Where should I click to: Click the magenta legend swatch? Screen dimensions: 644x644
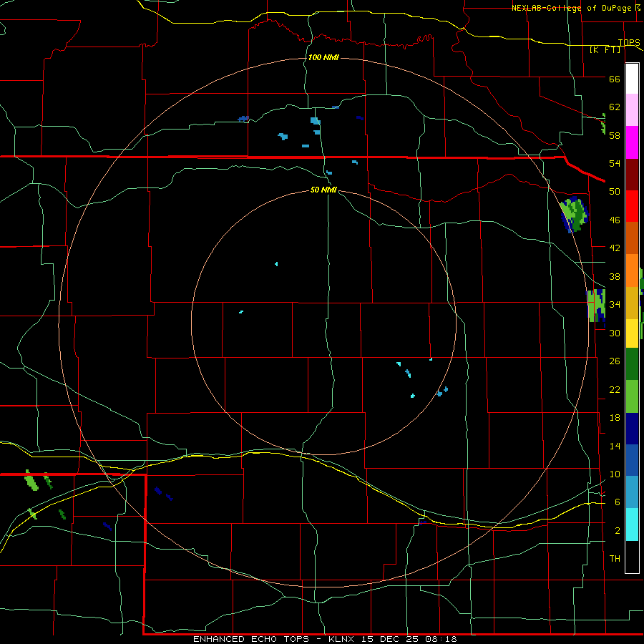coord(632,142)
